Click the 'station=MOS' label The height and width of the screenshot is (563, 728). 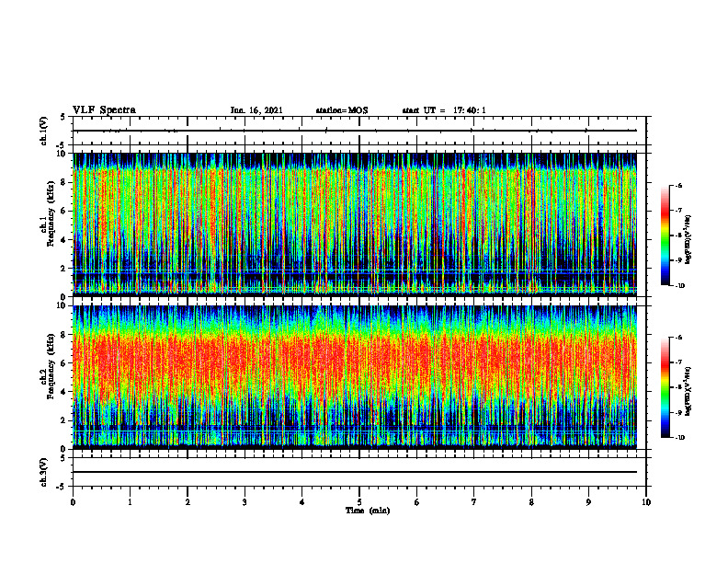pyautogui.click(x=342, y=110)
